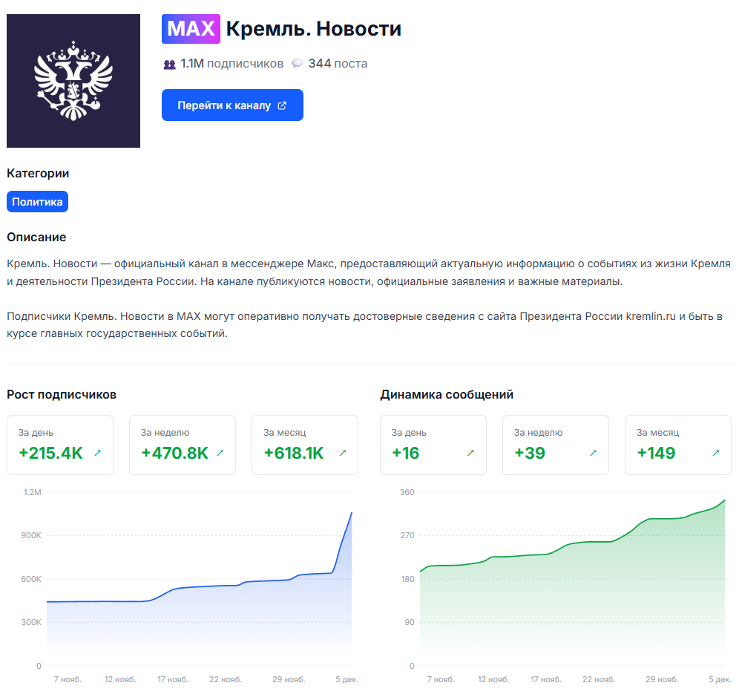Click the MAX messenger logo badge
This screenshot has width=739, height=700.
tap(191, 29)
